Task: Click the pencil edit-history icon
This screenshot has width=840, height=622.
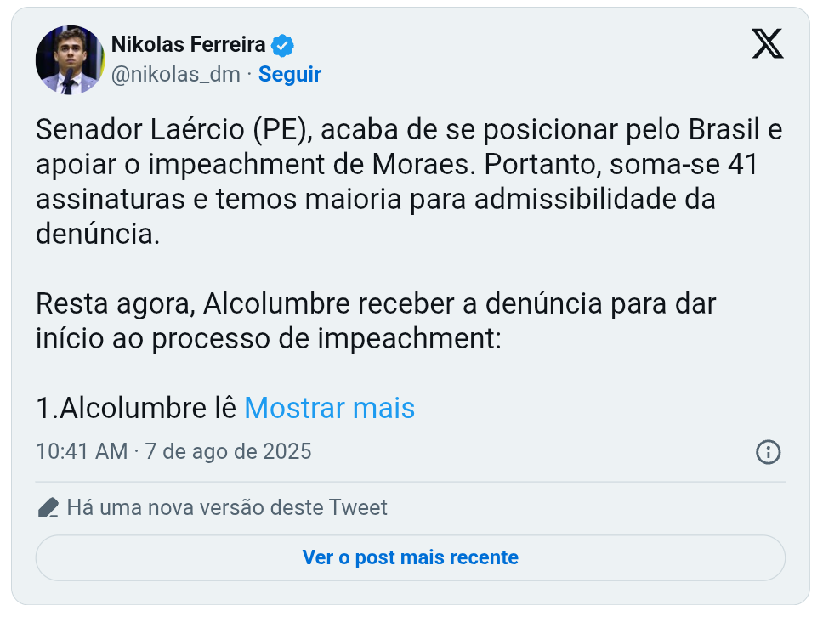Action: (x=48, y=508)
